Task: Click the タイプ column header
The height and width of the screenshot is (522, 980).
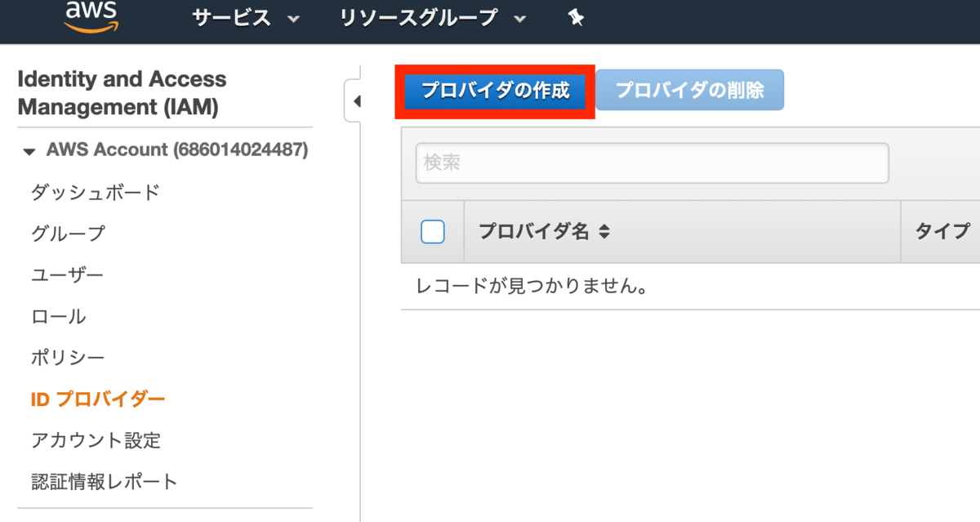Action: pyautogui.click(x=942, y=232)
